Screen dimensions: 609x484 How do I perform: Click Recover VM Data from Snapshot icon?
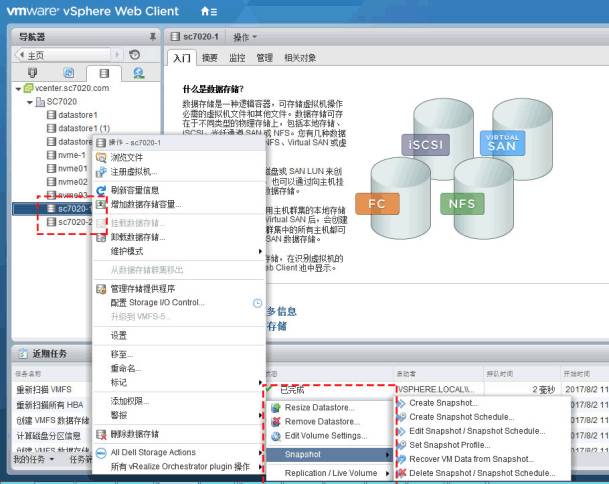pyautogui.click(x=402, y=459)
